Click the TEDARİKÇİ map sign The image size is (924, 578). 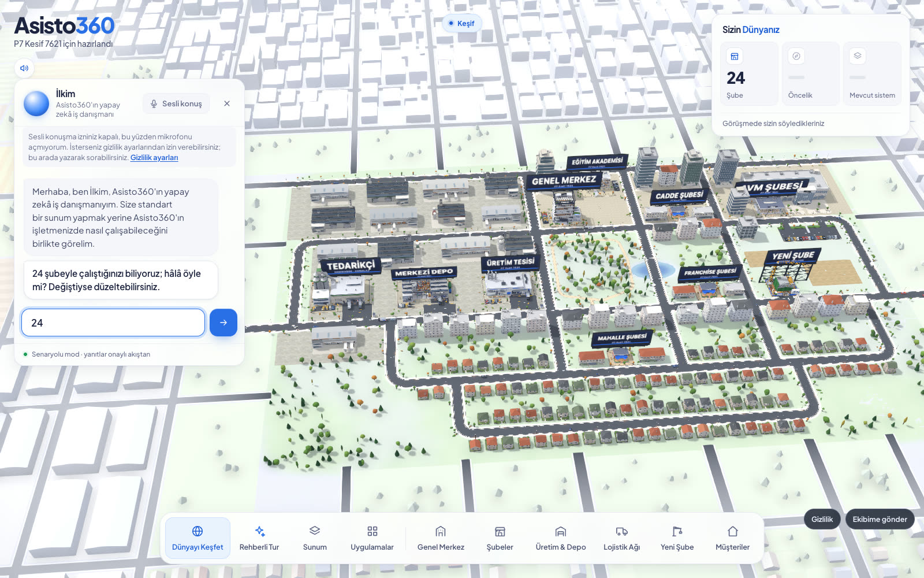(351, 266)
